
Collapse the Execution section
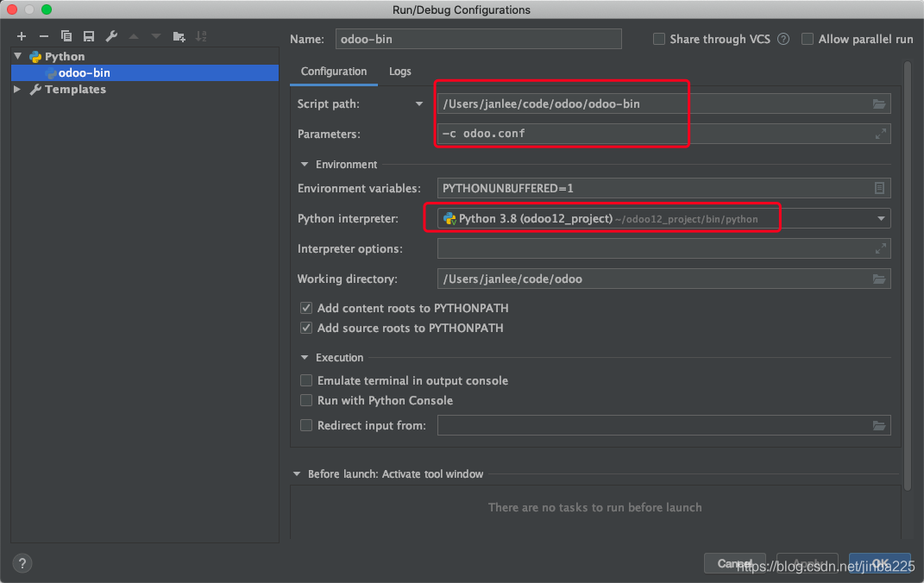pos(305,357)
